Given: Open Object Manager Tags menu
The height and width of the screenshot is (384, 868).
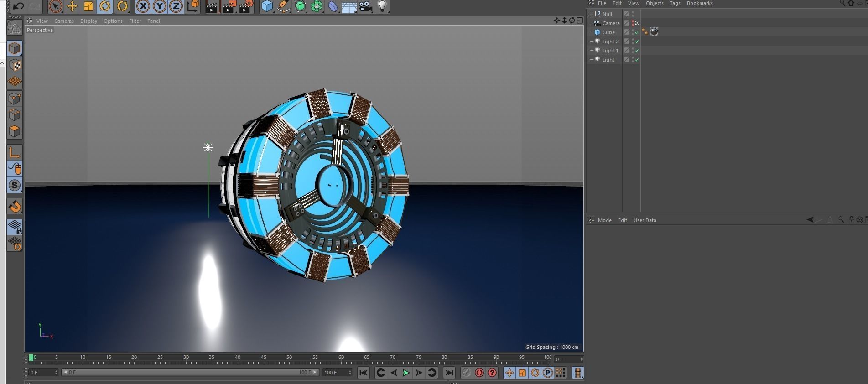Looking at the screenshot, I should click(x=675, y=3).
